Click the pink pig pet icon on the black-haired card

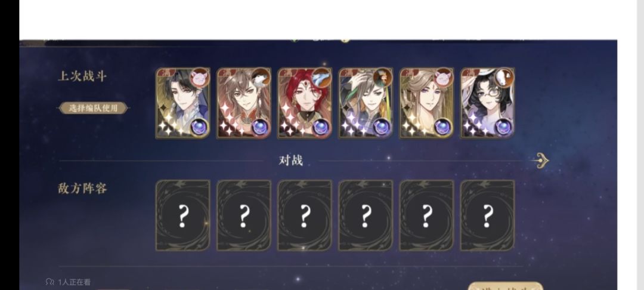(200, 77)
